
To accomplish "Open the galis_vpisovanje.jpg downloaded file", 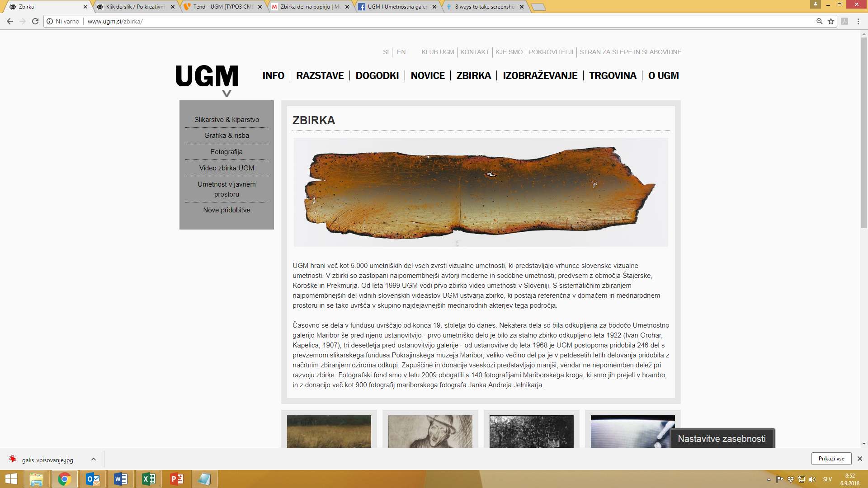I will point(47,460).
